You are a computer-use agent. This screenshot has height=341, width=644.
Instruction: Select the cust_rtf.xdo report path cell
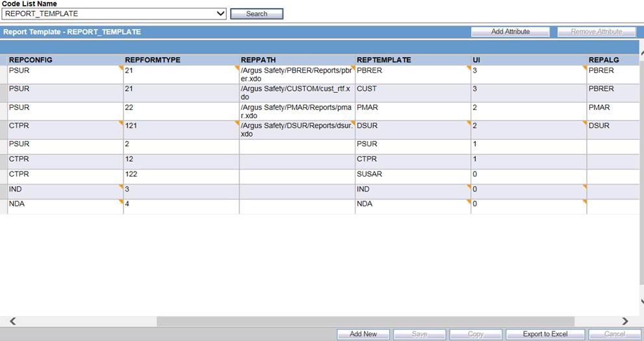298,93
